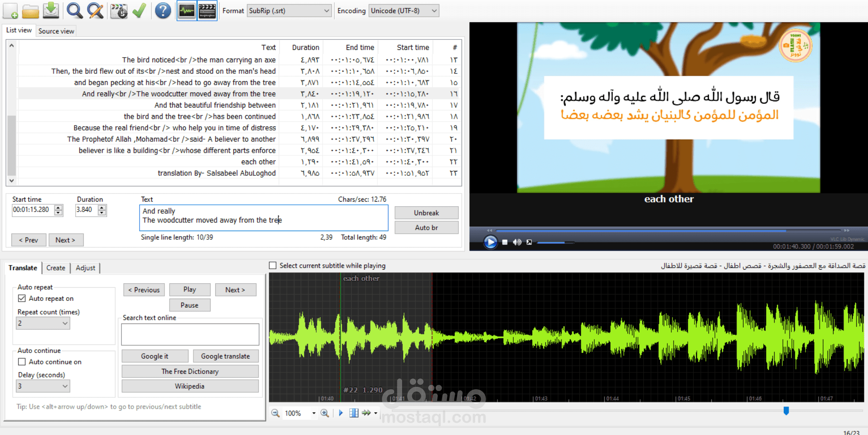This screenshot has width=868, height=435.
Task: Select subtitle row 'each other'
Action: (x=240, y=162)
